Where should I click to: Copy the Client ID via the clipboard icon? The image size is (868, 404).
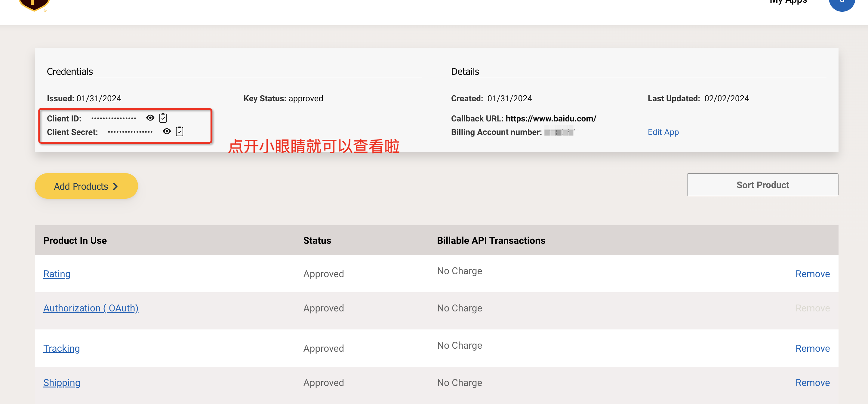point(163,118)
